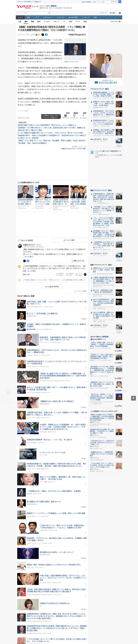Image resolution: width=138 pixels, height=644 pixels.
Task: Open 白鳥浩 commenter avatar
Action: point(20,246)
